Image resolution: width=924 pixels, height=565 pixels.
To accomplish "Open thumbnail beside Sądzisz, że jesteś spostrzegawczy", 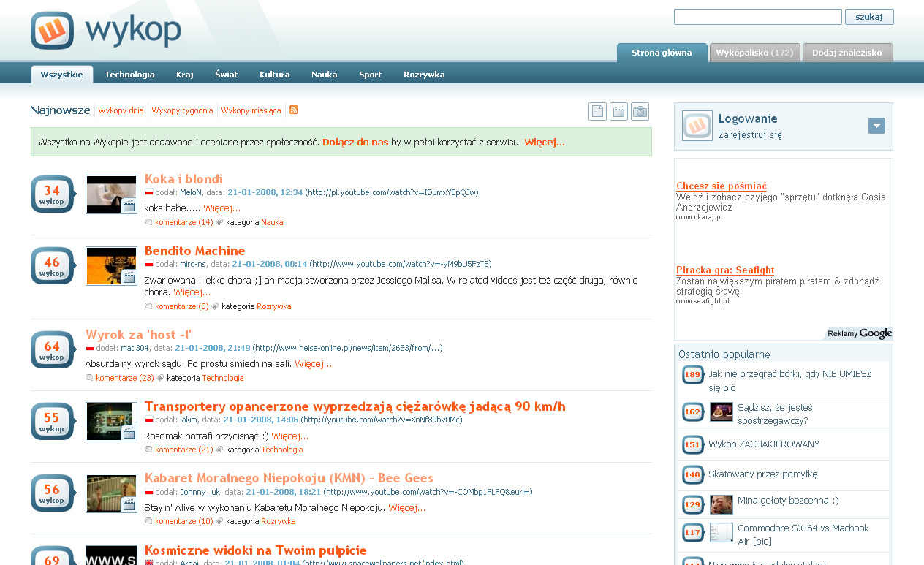I will pyautogui.click(x=722, y=412).
